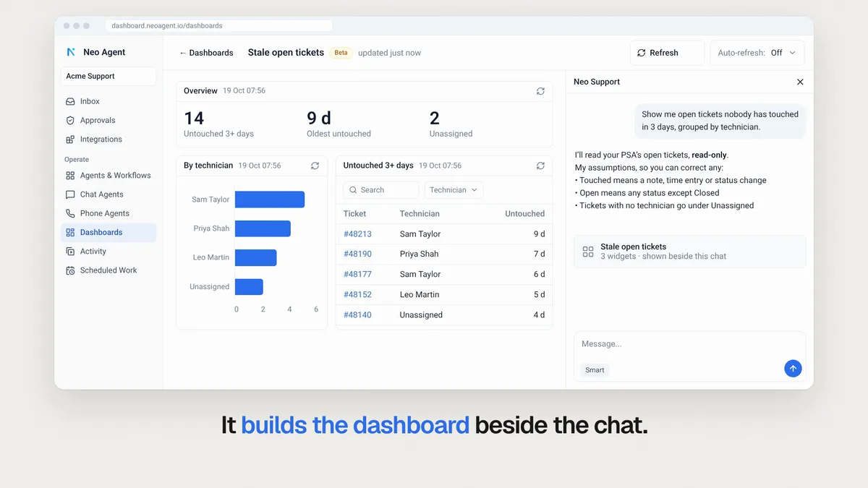Open Phone Agents page

coord(109,213)
